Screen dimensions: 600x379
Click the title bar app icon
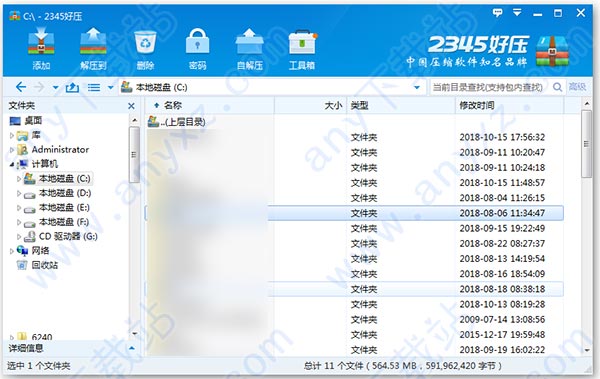tap(15, 16)
